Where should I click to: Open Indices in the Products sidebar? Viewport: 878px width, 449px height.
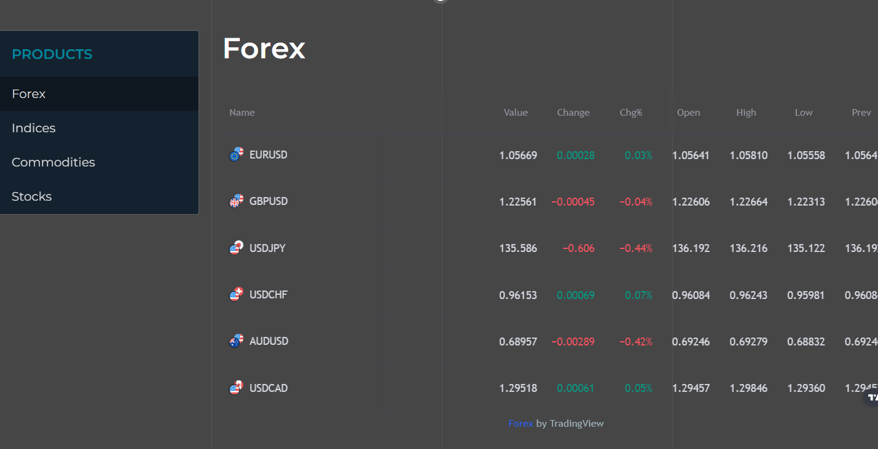click(34, 128)
